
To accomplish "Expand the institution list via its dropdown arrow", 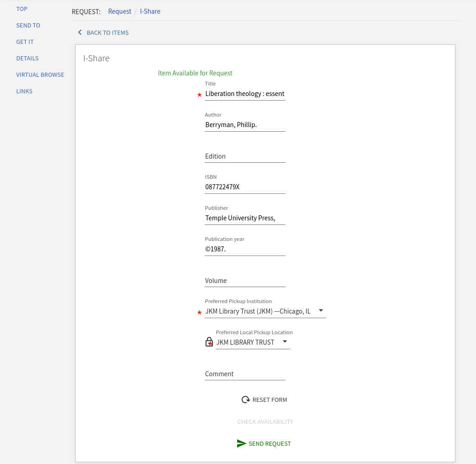I will [x=321, y=310].
